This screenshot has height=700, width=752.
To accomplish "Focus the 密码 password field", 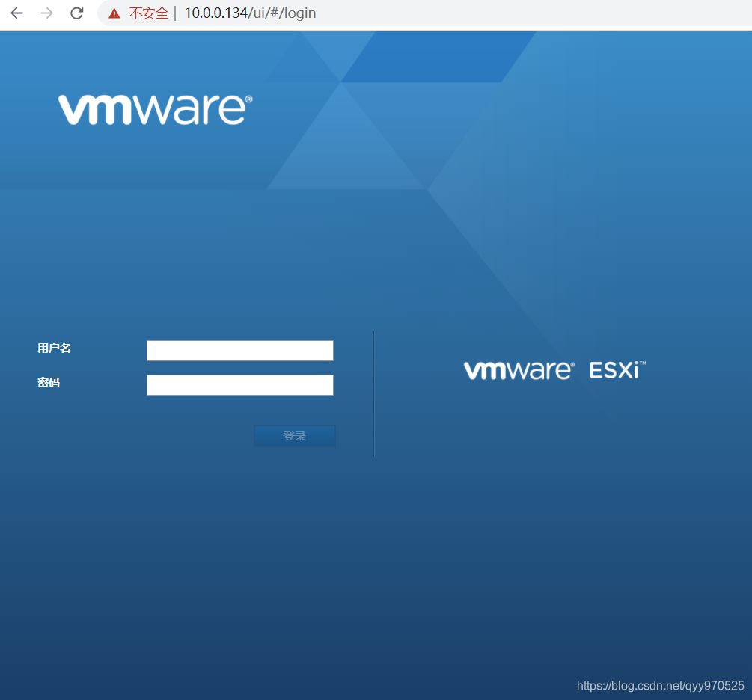I will coord(239,385).
